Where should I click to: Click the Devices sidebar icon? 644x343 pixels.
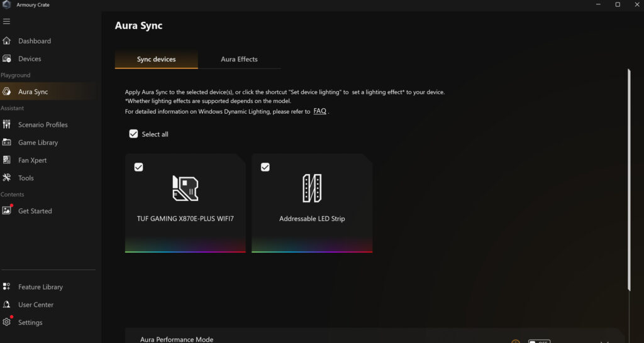6,58
